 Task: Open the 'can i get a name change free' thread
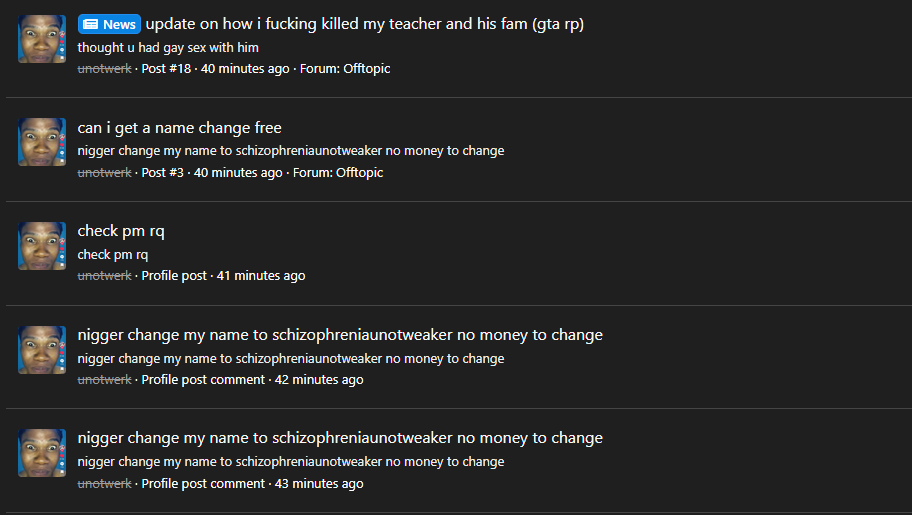click(x=180, y=128)
